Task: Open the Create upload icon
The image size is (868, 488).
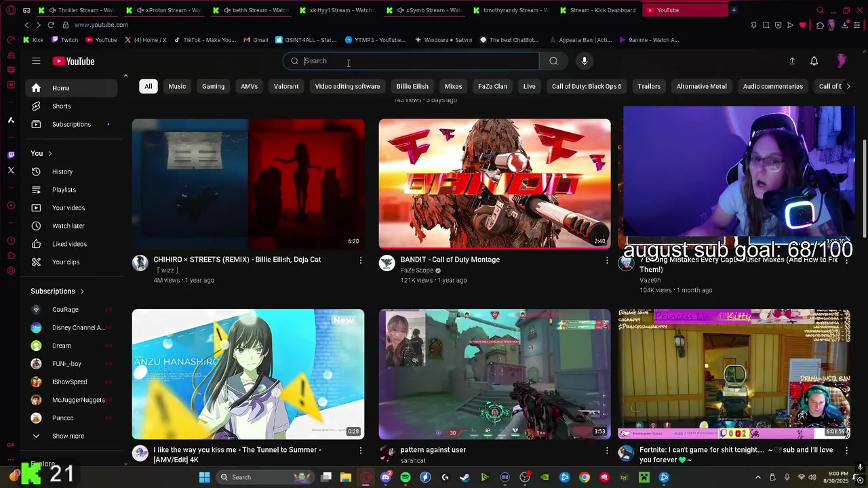Action: (792, 61)
